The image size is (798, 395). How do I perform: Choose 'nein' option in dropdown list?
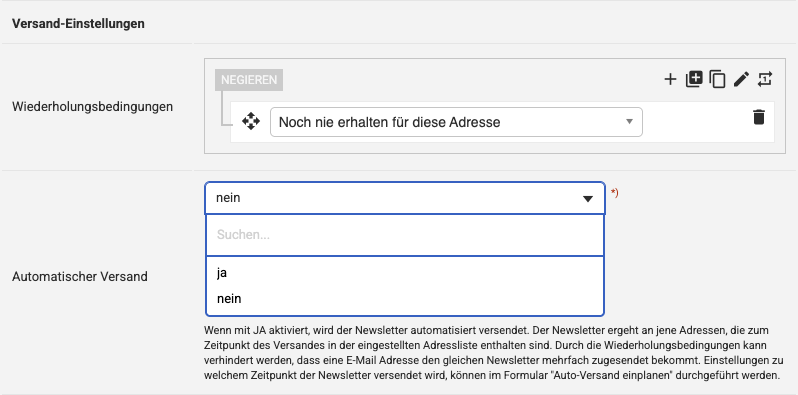point(405,299)
